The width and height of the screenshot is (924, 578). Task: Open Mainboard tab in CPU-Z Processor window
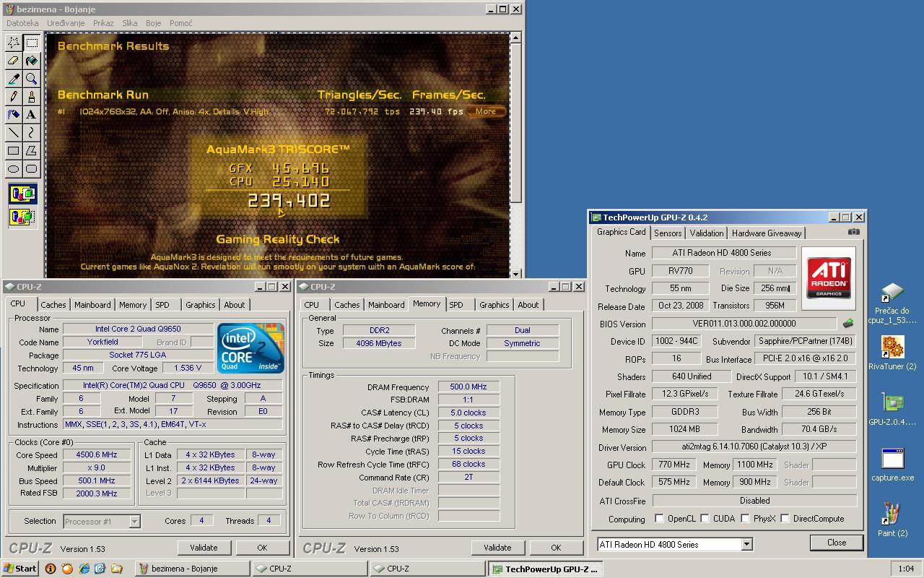(x=92, y=305)
